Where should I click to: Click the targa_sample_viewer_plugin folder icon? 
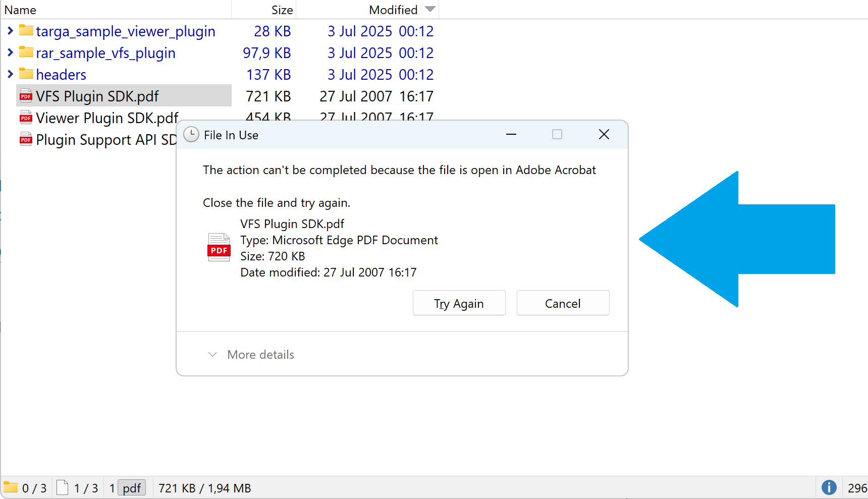point(26,31)
